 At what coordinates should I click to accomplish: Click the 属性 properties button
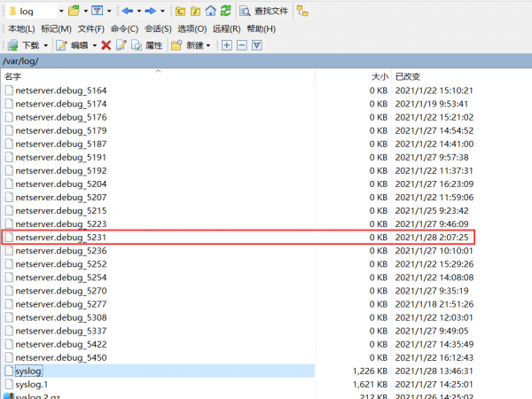(147, 45)
